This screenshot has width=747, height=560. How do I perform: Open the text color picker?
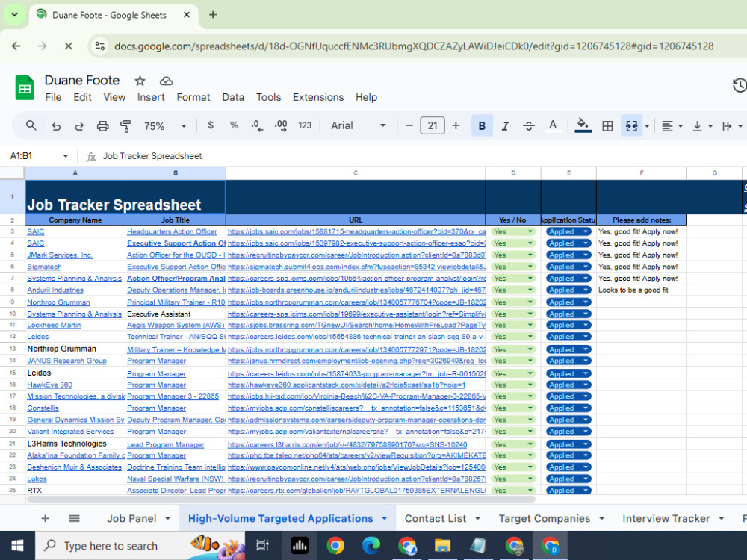(x=553, y=125)
